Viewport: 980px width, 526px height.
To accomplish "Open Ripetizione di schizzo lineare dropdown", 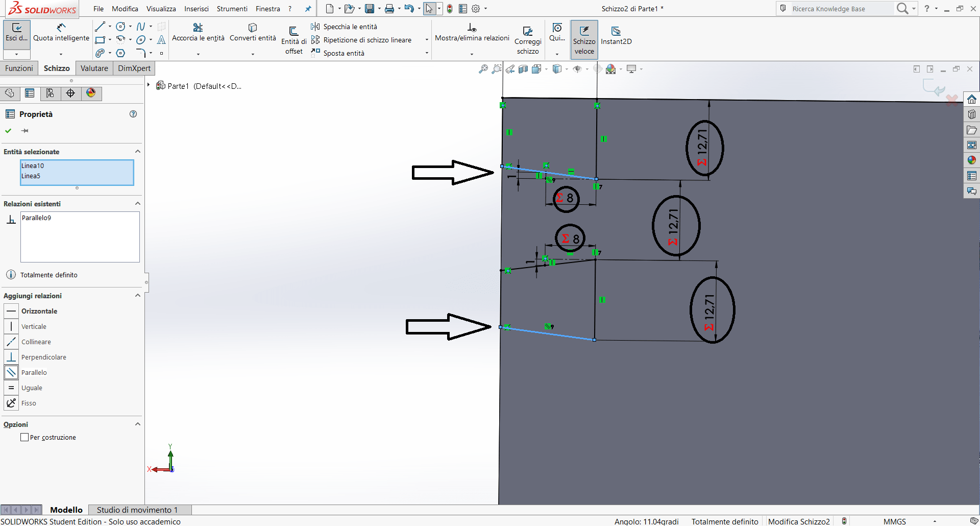I will (x=427, y=40).
